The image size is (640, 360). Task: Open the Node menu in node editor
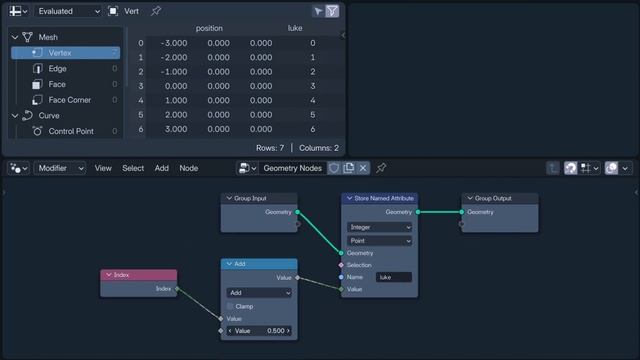pyautogui.click(x=189, y=168)
